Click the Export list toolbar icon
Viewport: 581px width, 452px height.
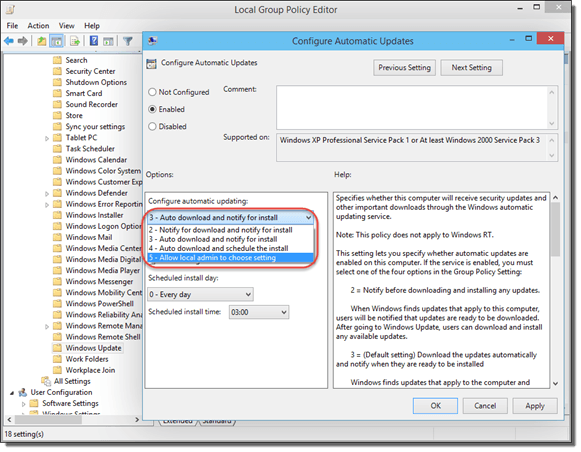pos(75,41)
